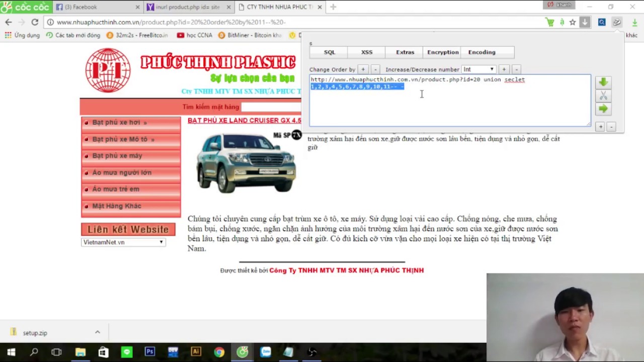Decrease number with minus after Int dropdown

click(x=516, y=69)
